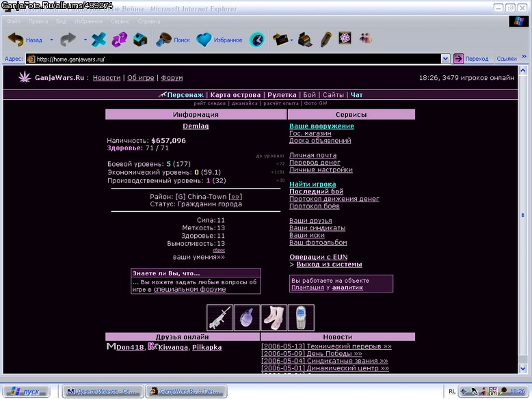The width and height of the screenshot is (532, 399).
Task: Click the mobile phone item icon
Action: [301, 317]
